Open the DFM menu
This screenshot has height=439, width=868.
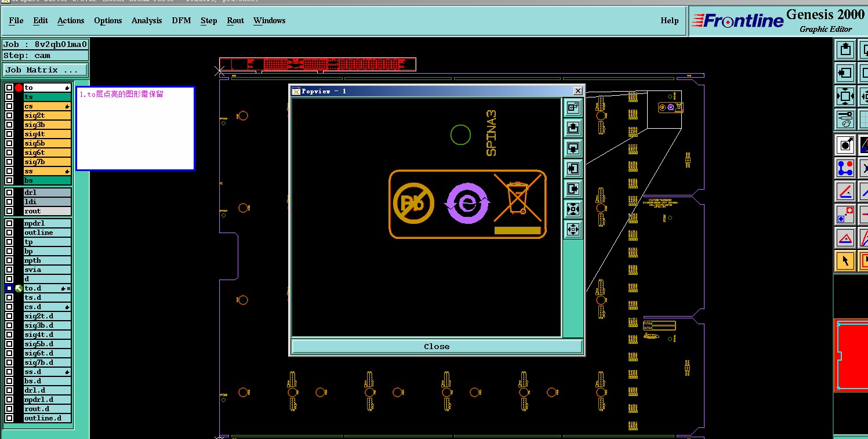tap(181, 20)
